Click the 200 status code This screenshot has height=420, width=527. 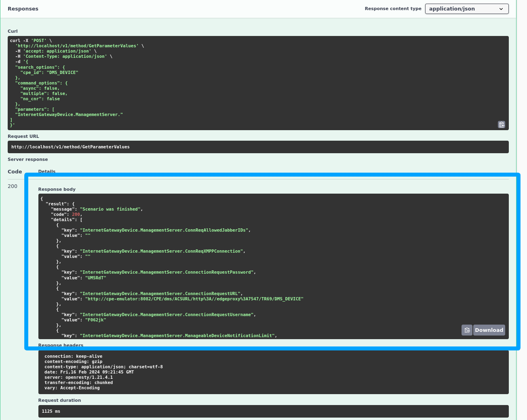pos(13,186)
